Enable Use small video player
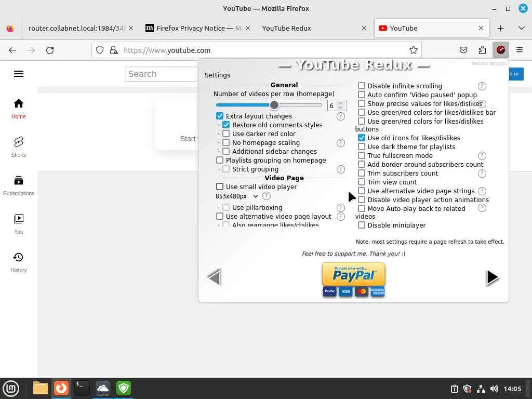Image resolution: width=532 pixels, height=399 pixels. 220,187
